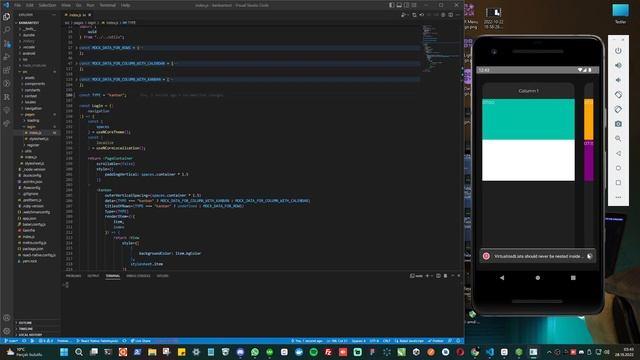
Task: Click the emulator volume down button
Action: coord(618,80)
